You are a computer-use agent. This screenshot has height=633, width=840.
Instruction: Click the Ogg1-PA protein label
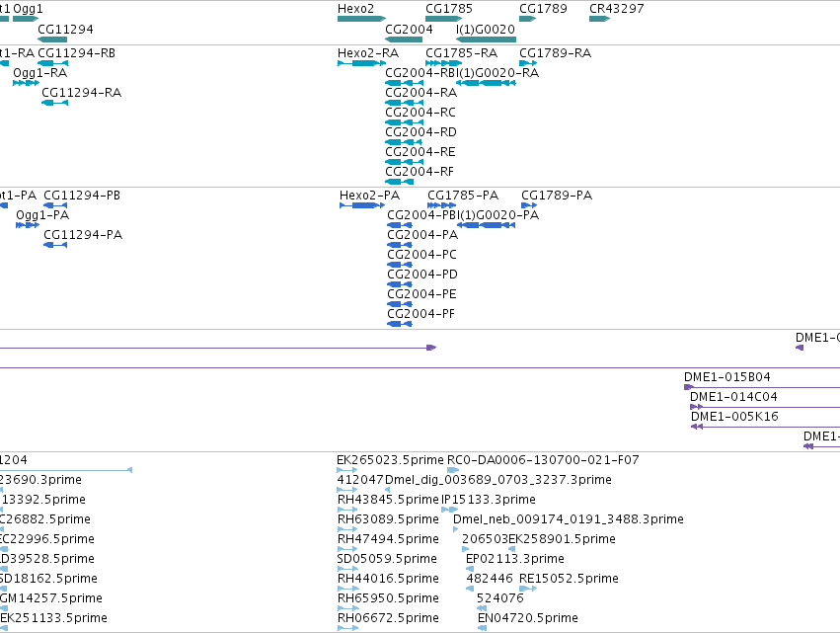point(42,215)
